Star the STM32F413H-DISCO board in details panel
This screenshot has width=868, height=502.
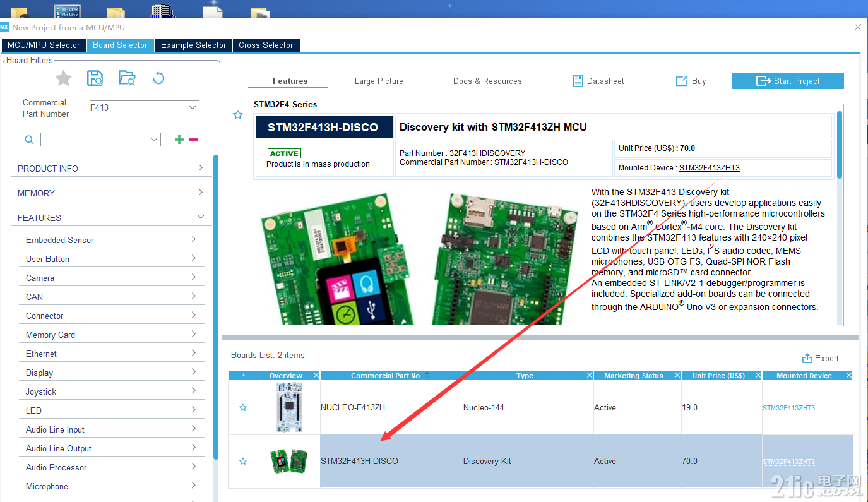click(238, 115)
